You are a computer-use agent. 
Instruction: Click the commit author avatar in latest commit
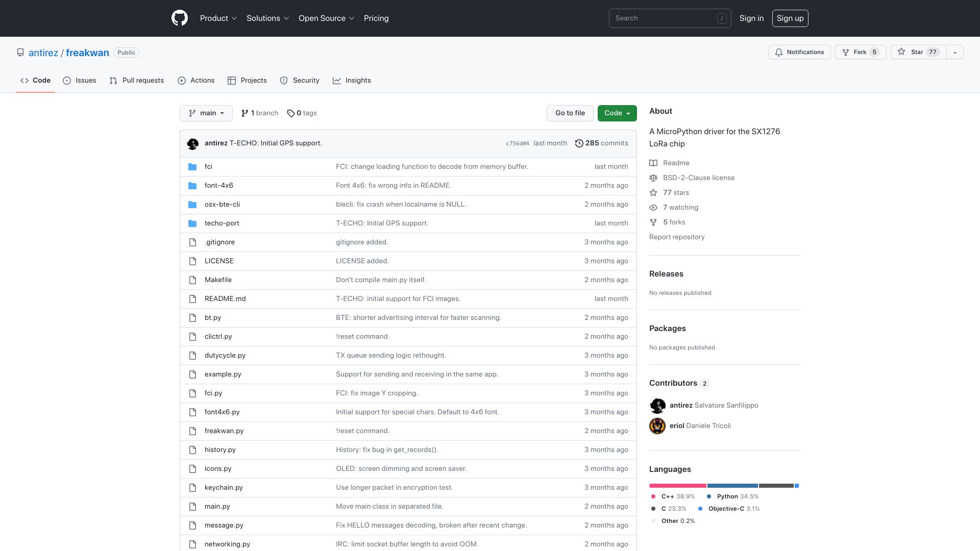(x=193, y=144)
